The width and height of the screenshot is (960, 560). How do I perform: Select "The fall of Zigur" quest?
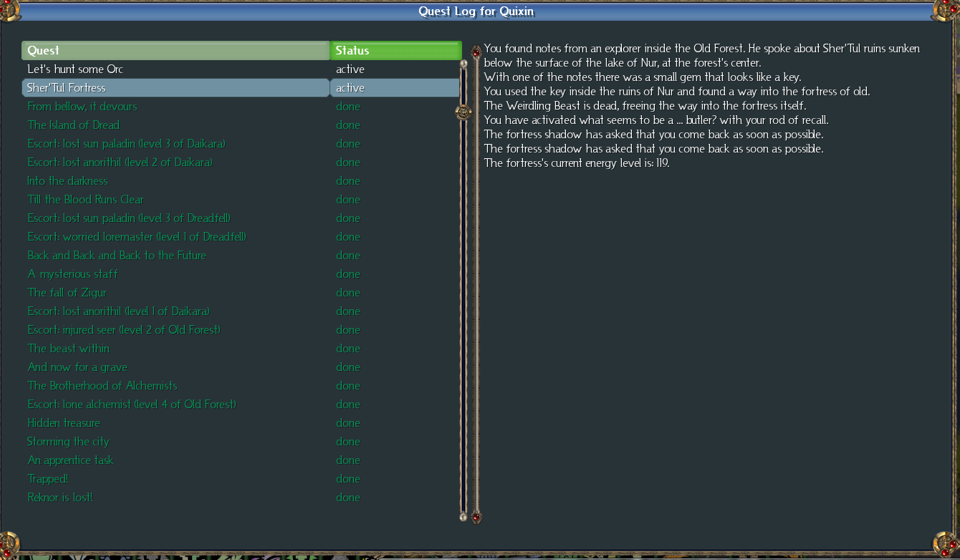pos(176,293)
